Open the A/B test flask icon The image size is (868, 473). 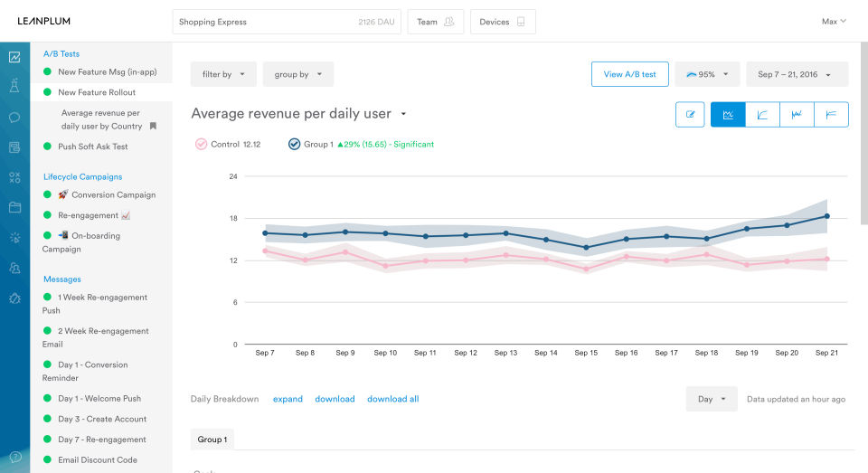coord(14,87)
